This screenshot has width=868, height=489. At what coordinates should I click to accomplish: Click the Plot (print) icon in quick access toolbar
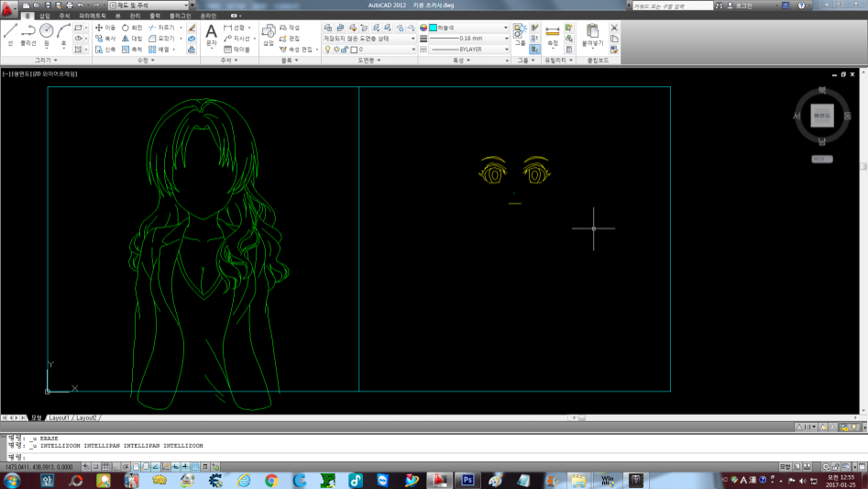coord(69,5)
